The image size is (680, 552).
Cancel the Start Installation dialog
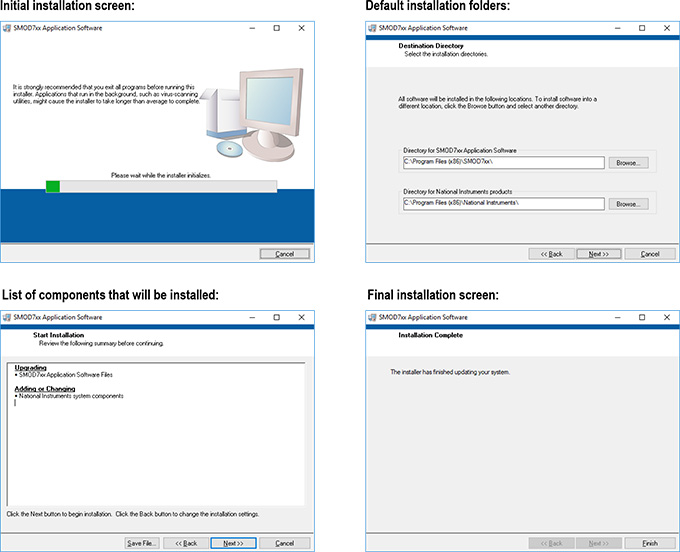284,543
